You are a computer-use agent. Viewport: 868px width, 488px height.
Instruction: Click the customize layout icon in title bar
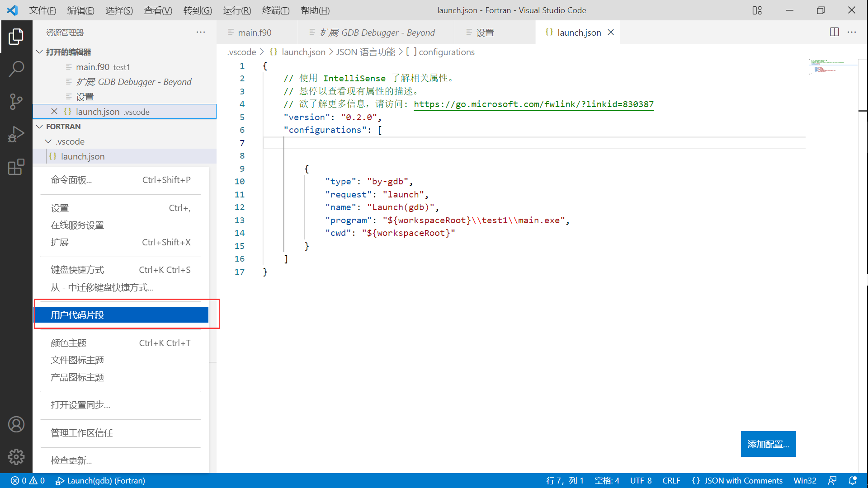757,10
